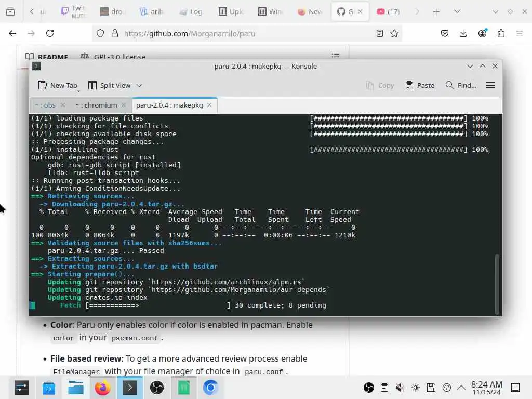Expand the list all tabs chevron

(x=457, y=11)
